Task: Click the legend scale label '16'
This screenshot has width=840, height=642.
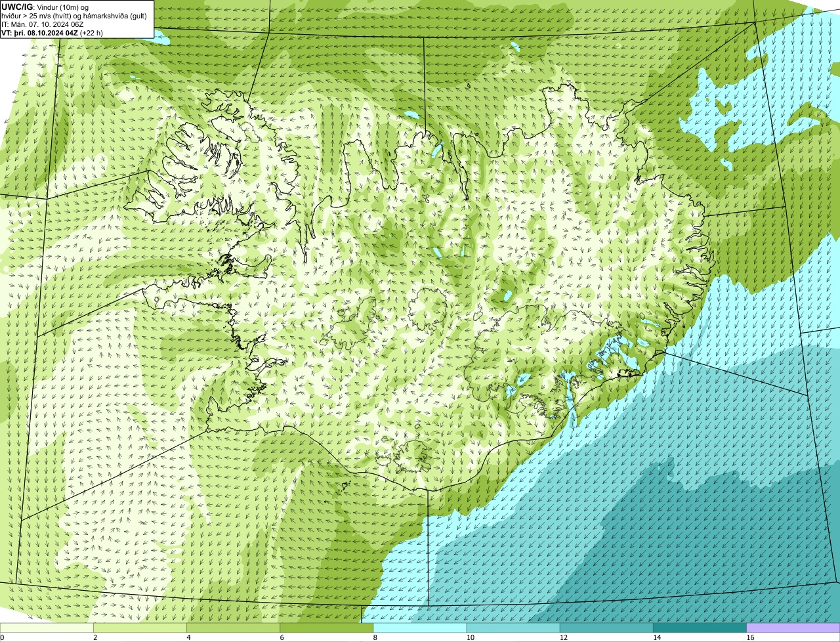Action: coord(750,637)
